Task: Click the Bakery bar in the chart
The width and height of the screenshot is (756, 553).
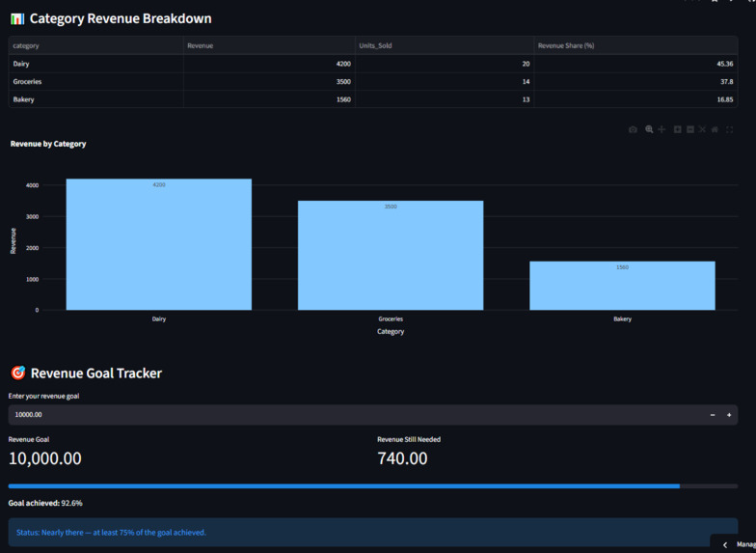Action: point(623,286)
